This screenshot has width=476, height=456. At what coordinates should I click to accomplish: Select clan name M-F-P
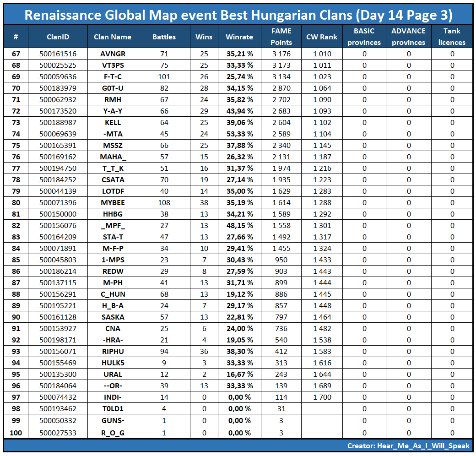tap(113, 248)
